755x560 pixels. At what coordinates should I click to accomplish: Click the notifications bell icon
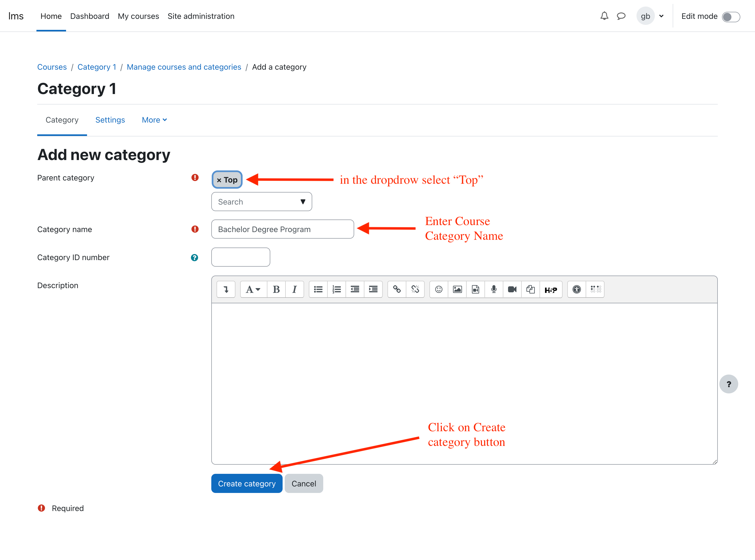pyautogui.click(x=604, y=16)
